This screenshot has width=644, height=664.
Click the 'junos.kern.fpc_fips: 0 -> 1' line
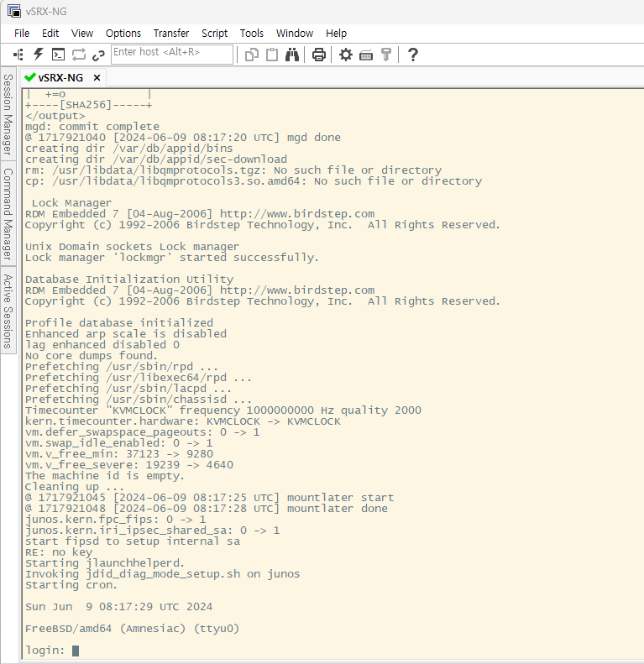click(116, 519)
